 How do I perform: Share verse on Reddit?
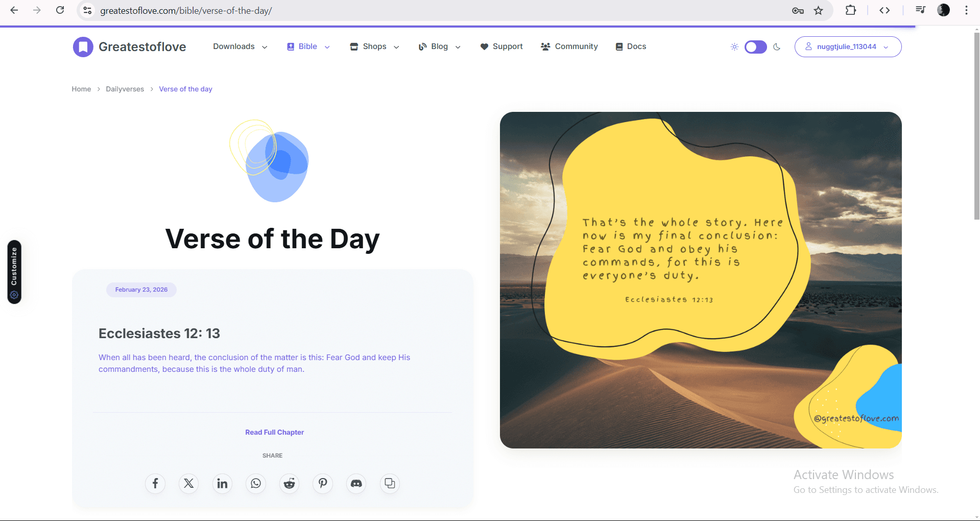[x=290, y=483]
